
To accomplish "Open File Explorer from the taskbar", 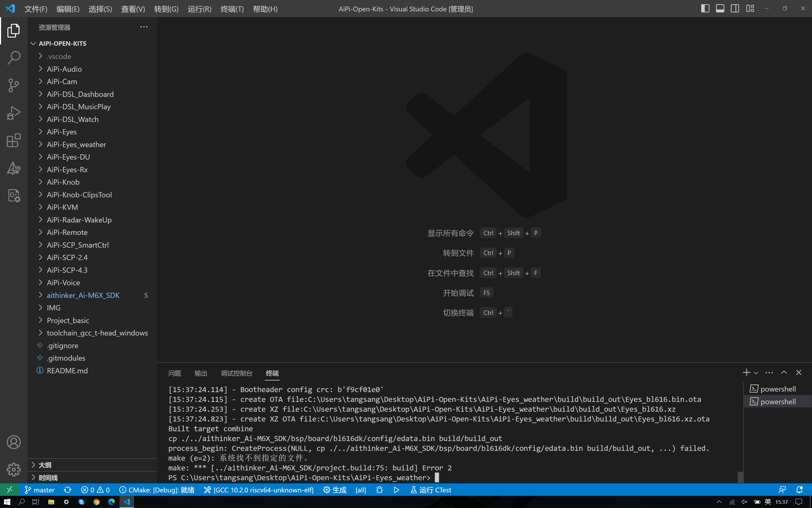I will 51,502.
